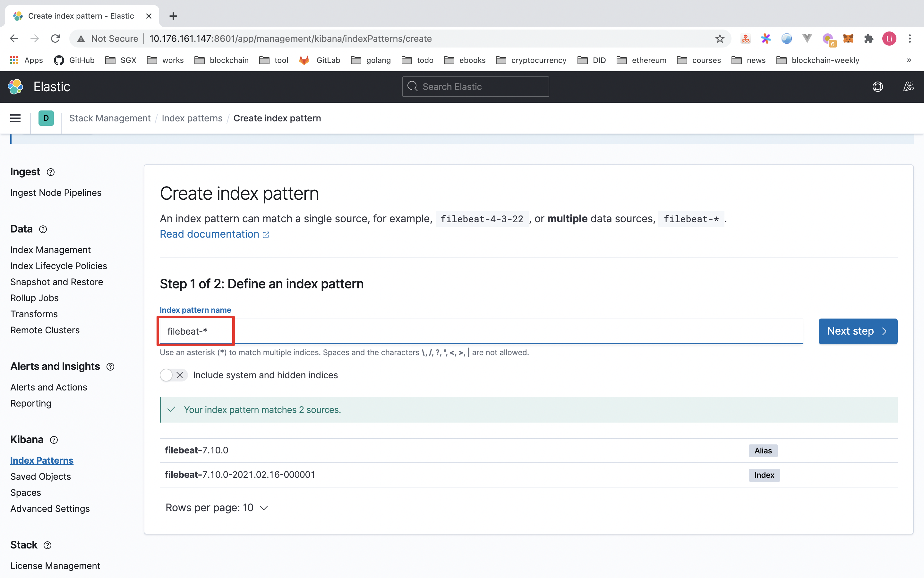Click the Alerts and Insights help icon
The height and width of the screenshot is (578, 924).
110,367
